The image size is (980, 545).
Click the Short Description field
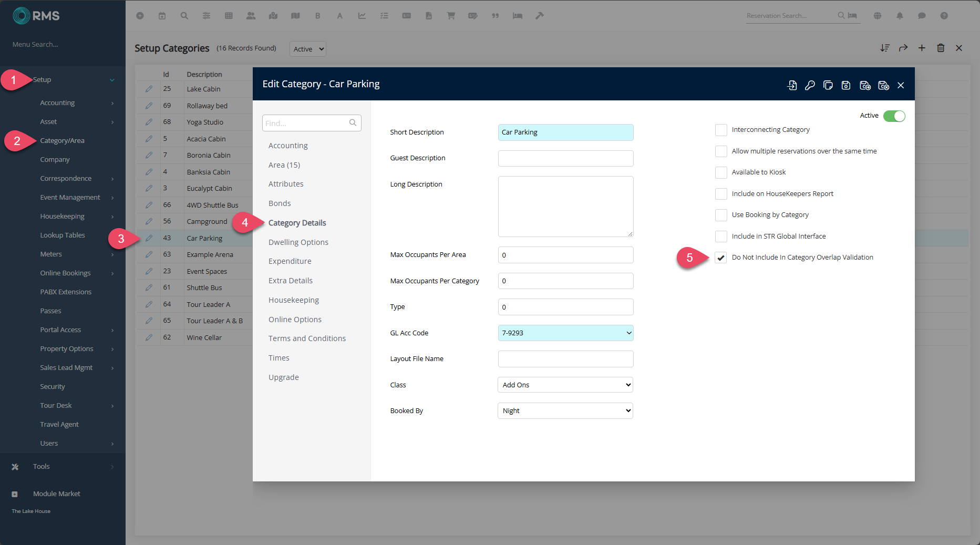point(565,132)
